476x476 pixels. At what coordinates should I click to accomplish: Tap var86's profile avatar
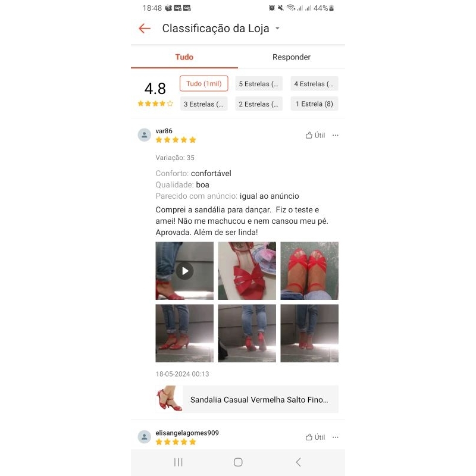click(x=145, y=135)
